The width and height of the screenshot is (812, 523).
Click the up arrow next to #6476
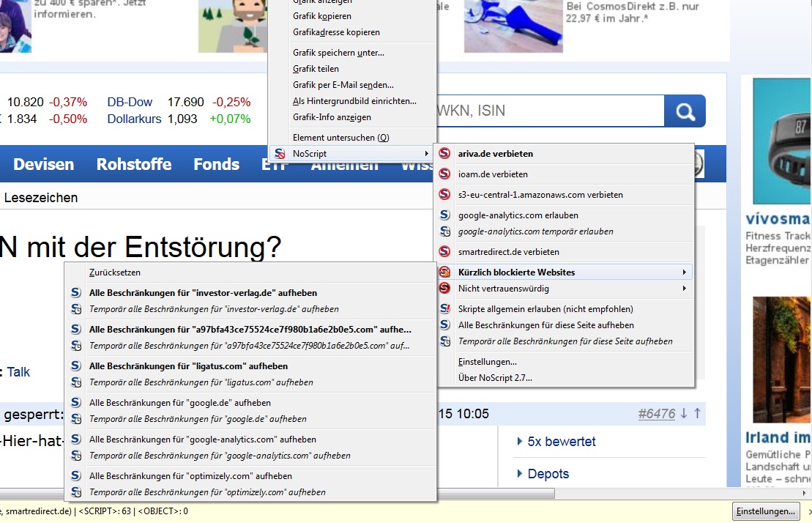coord(697,413)
